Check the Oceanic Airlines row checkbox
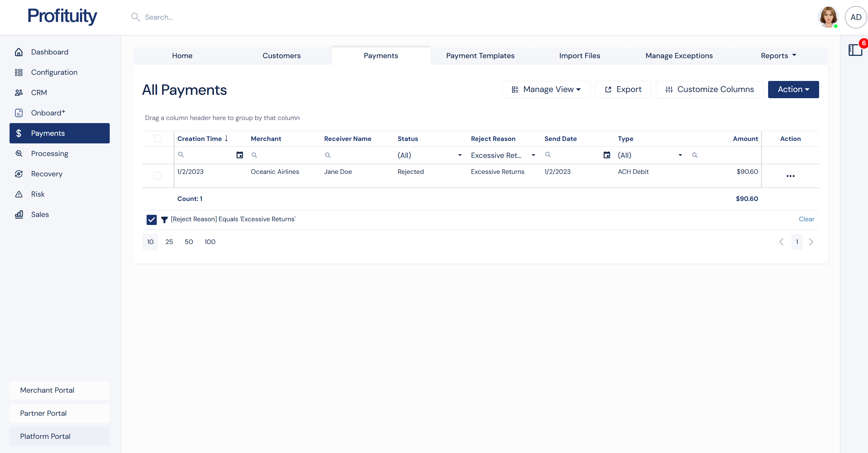 (x=157, y=176)
